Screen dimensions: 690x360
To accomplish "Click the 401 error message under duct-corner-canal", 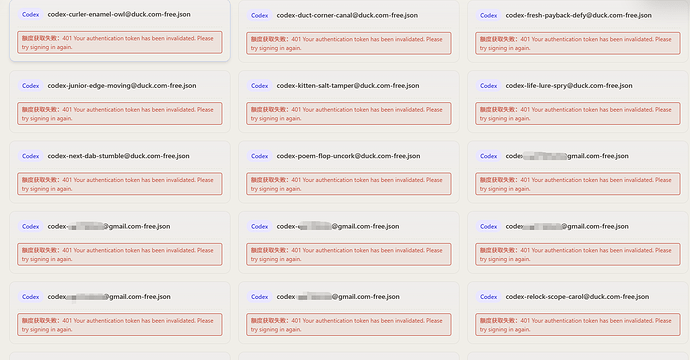I will pyautogui.click(x=349, y=44).
